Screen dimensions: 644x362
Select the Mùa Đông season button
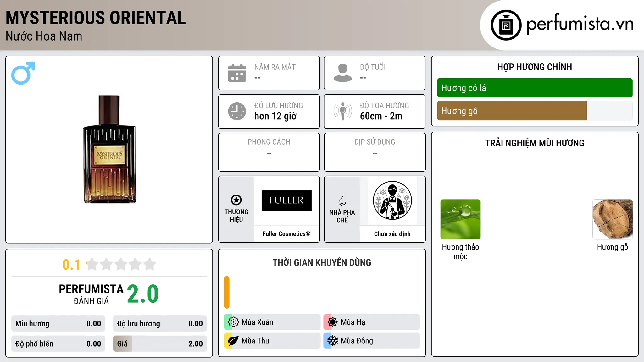(371, 341)
